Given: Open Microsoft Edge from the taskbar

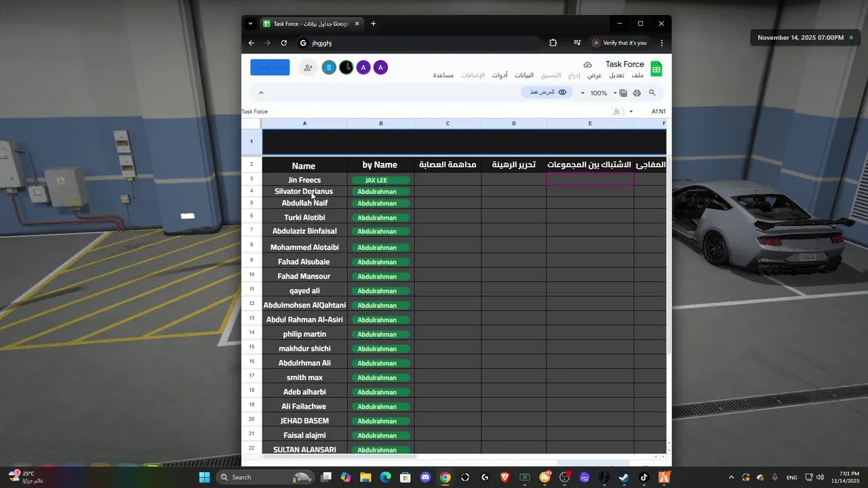Looking at the screenshot, I should coord(385,477).
